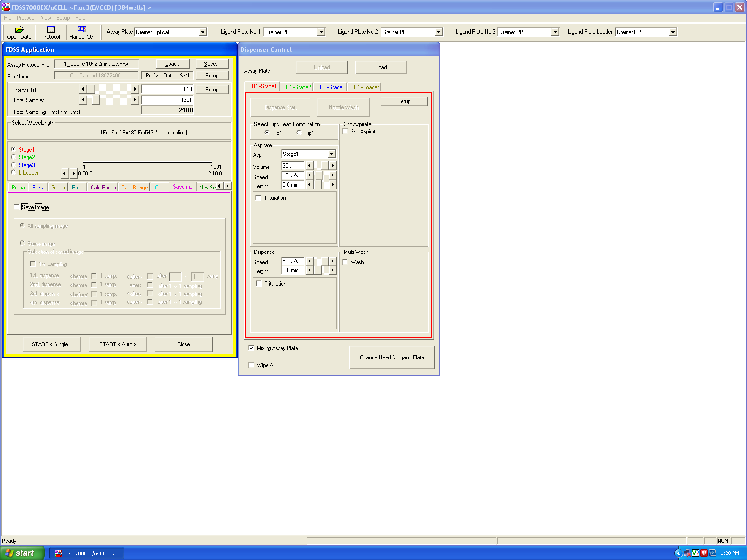Click Interval right arrow stepper

[x=135, y=89]
